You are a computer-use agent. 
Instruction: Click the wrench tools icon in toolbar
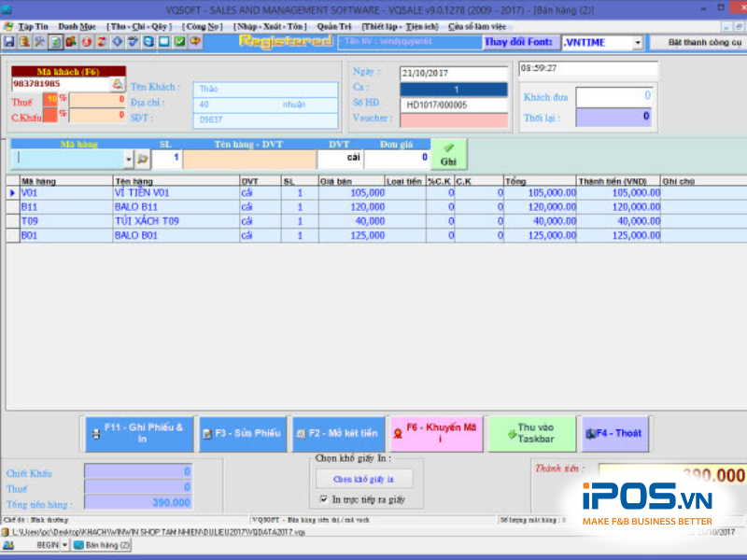coord(39,42)
